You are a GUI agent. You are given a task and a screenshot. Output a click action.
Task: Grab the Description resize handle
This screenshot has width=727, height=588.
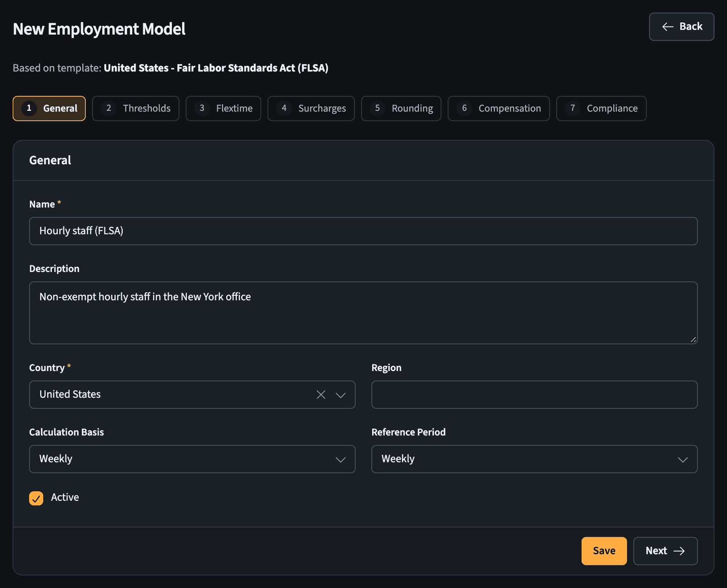tap(693, 339)
